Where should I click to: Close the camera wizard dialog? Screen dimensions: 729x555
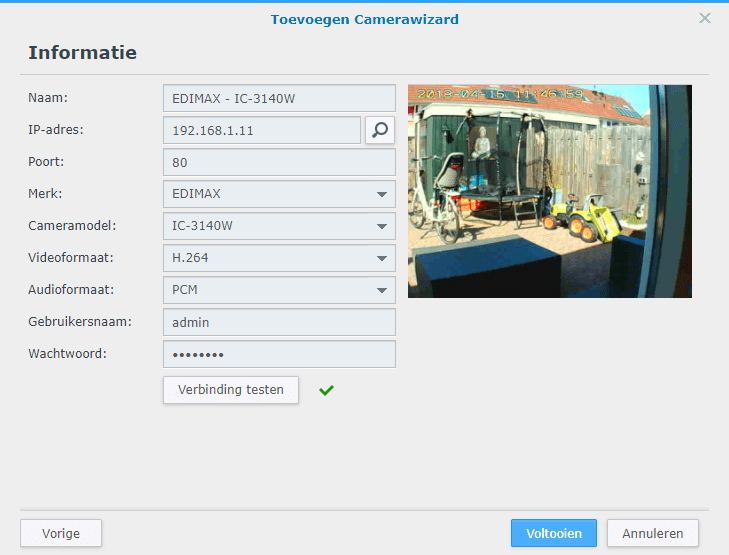click(x=705, y=18)
